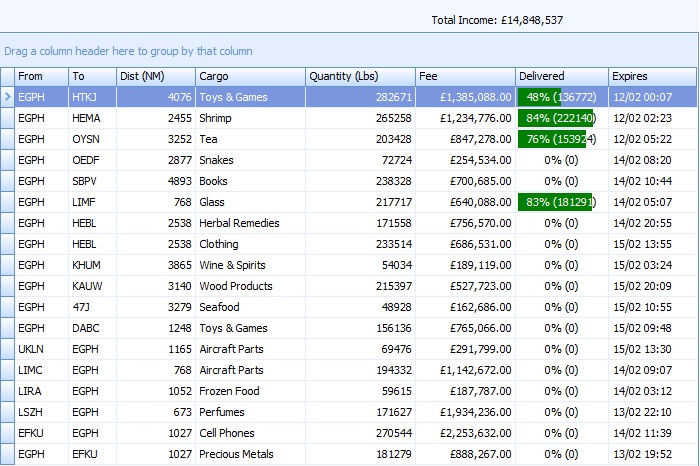Click the expiry 15/02 20:09 cell
The width and height of the screenshot is (700, 466).
pyautogui.click(x=652, y=286)
